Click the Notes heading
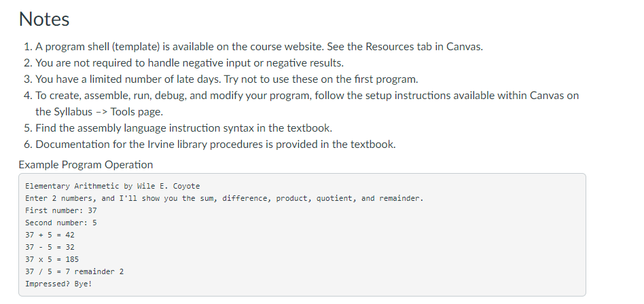Viewport: 644px width, 304px height. [44, 19]
